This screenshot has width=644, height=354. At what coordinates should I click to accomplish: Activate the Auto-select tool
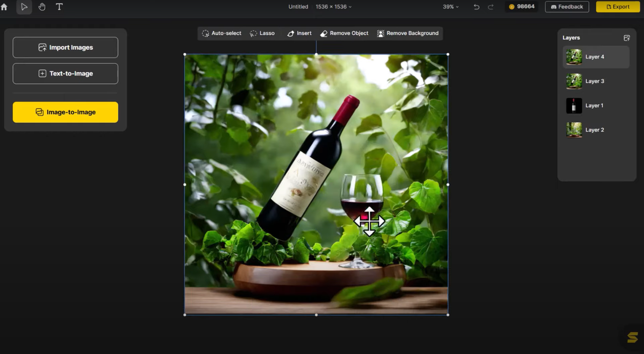(221, 33)
